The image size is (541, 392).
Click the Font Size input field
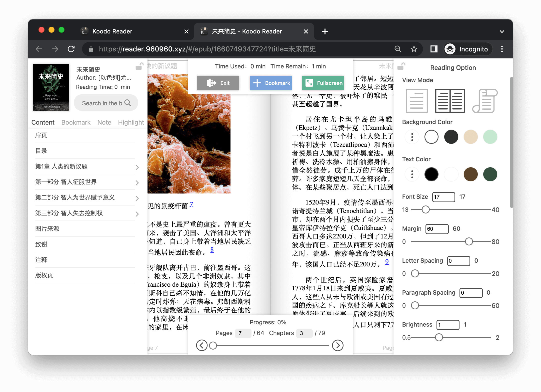click(x=443, y=197)
